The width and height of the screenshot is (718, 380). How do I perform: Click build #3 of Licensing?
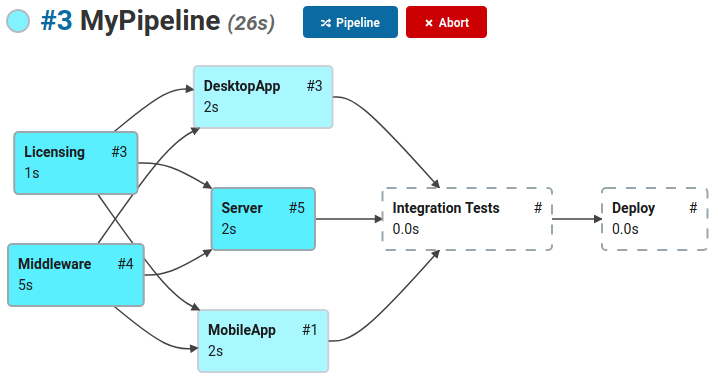pos(120,152)
